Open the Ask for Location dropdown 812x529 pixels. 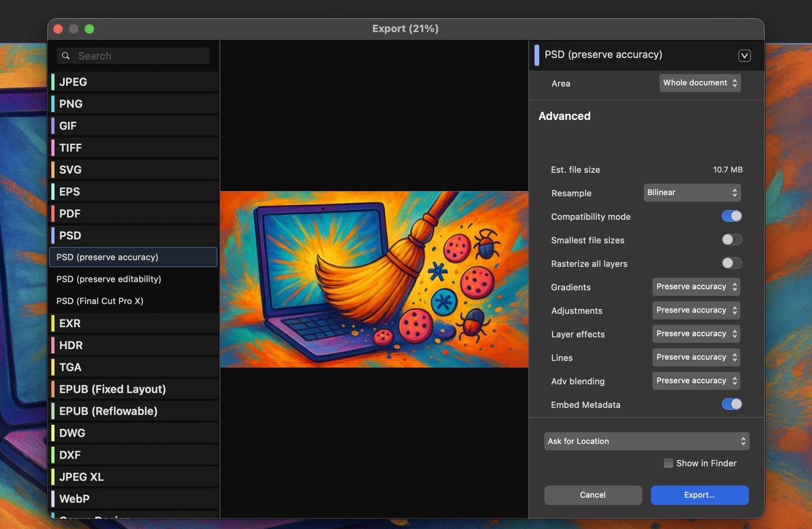click(x=647, y=441)
